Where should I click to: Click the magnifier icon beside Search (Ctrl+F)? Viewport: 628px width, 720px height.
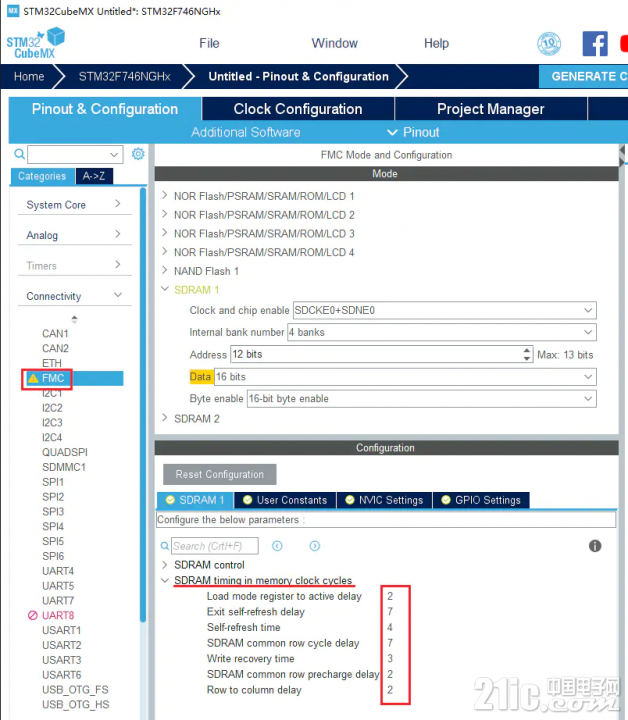pyautogui.click(x=164, y=546)
